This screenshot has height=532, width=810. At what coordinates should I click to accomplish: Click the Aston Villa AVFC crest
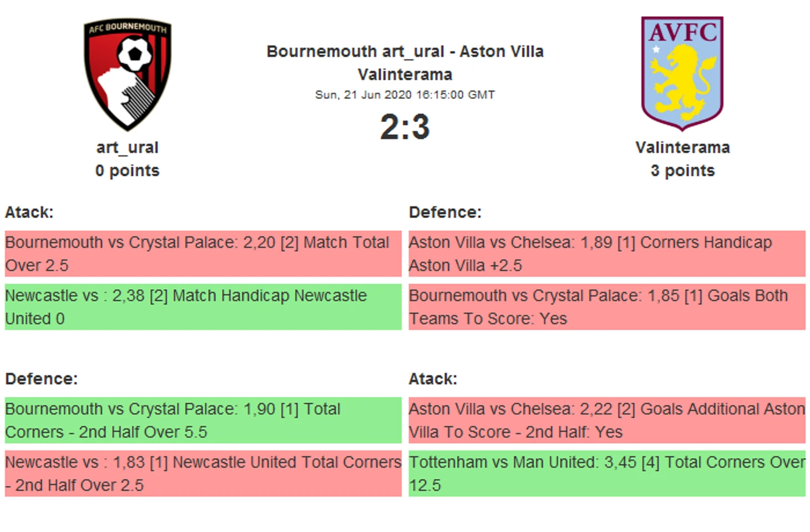coord(682,73)
